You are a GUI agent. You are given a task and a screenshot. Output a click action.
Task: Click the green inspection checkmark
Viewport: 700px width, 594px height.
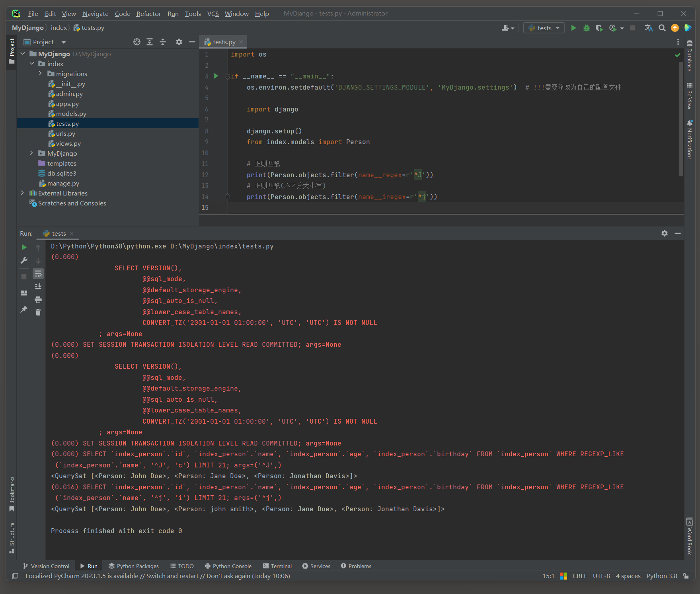(x=678, y=55)
